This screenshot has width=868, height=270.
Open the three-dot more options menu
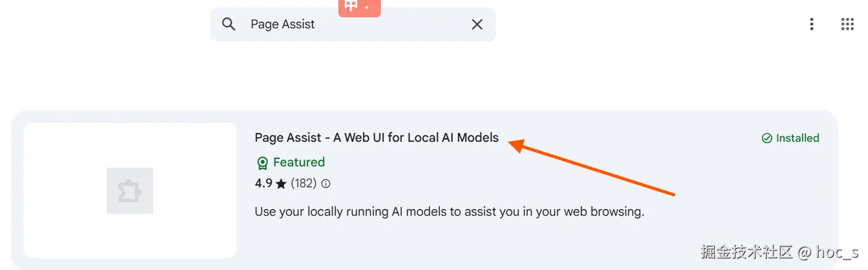(x=811, y=24)
